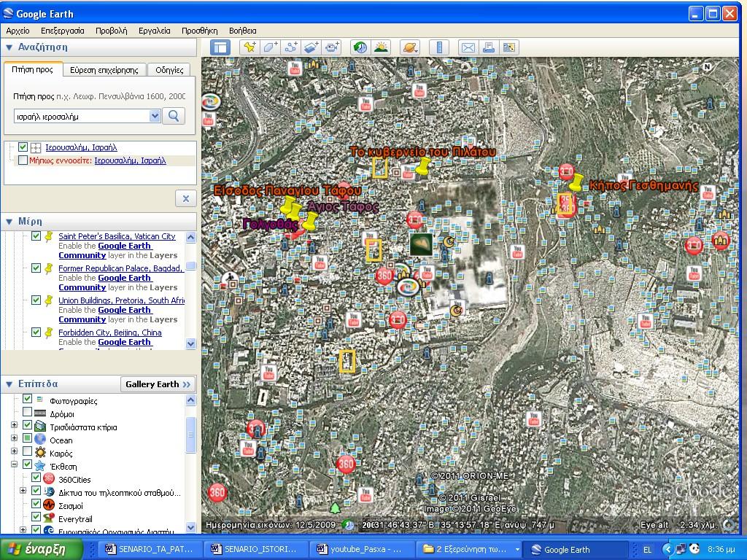Select the Add Image Overlay tool
The image size is (747, 560).
[x=311, y=47]
